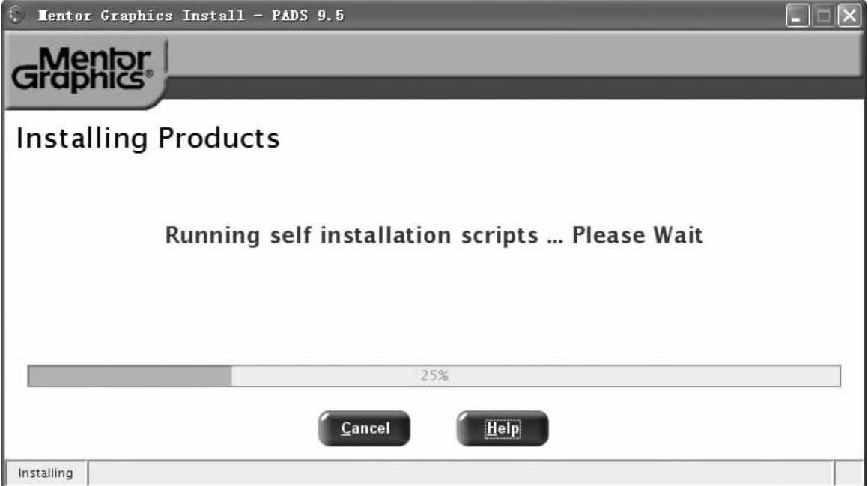Click the installer icon in the title bar
Screen dimensions: 868x486
click(x=13, y=16)
